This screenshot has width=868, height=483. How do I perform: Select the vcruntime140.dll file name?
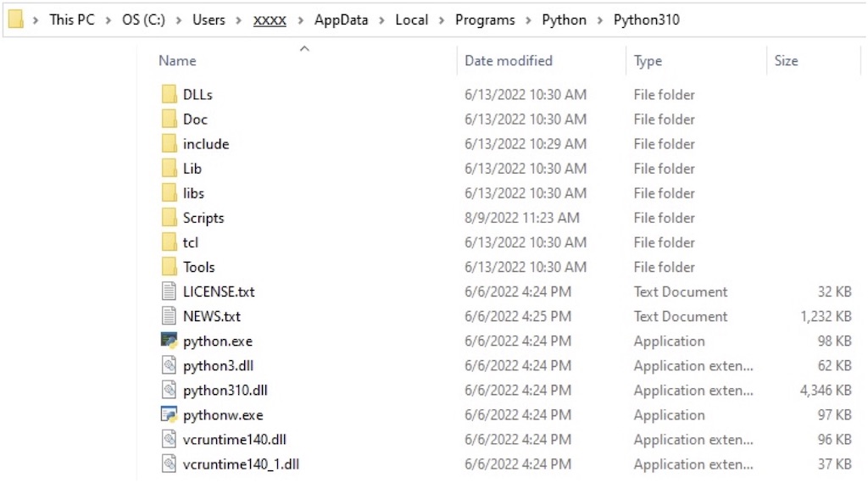click(x=235, y=440)
